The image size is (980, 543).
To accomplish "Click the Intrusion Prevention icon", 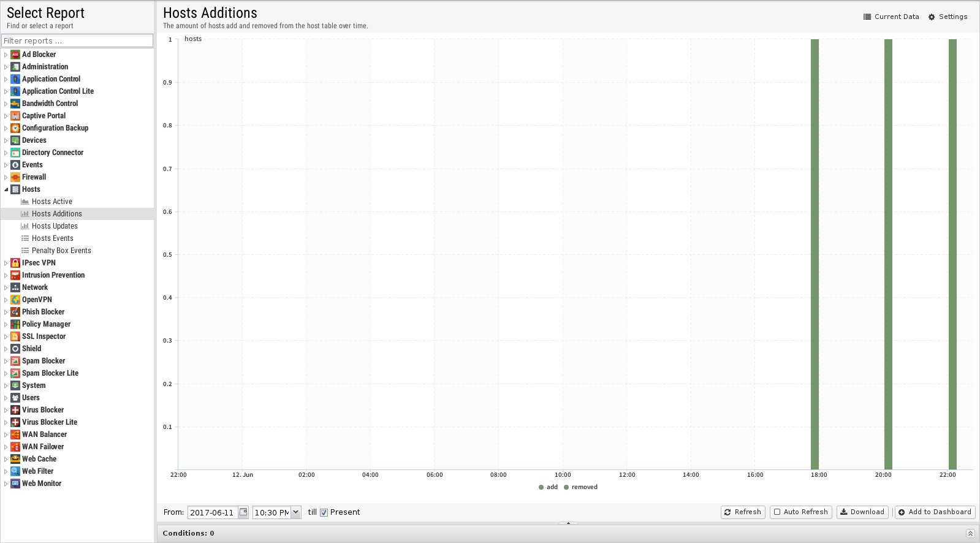I will pyautogui.click(x=15, y=275).
